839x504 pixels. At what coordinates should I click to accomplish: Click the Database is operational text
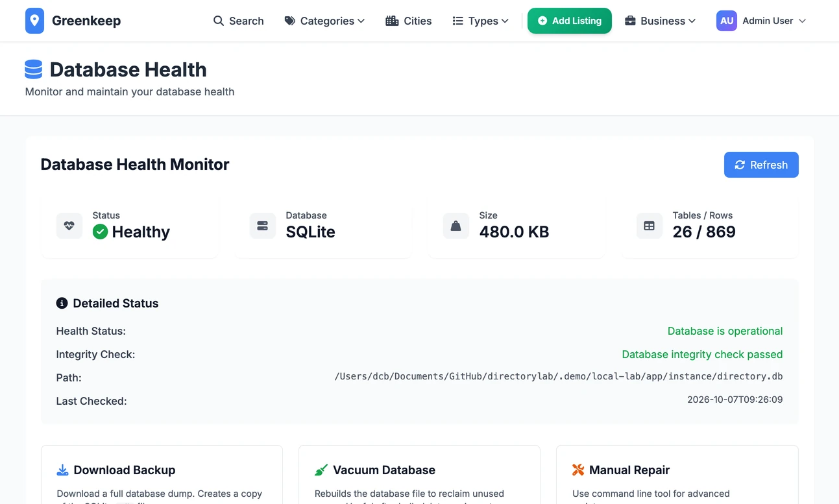725,331
